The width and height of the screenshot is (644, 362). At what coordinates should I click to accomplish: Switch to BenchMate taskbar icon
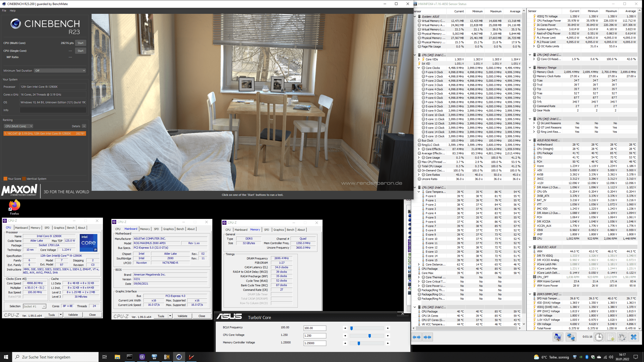pos(167,357)
